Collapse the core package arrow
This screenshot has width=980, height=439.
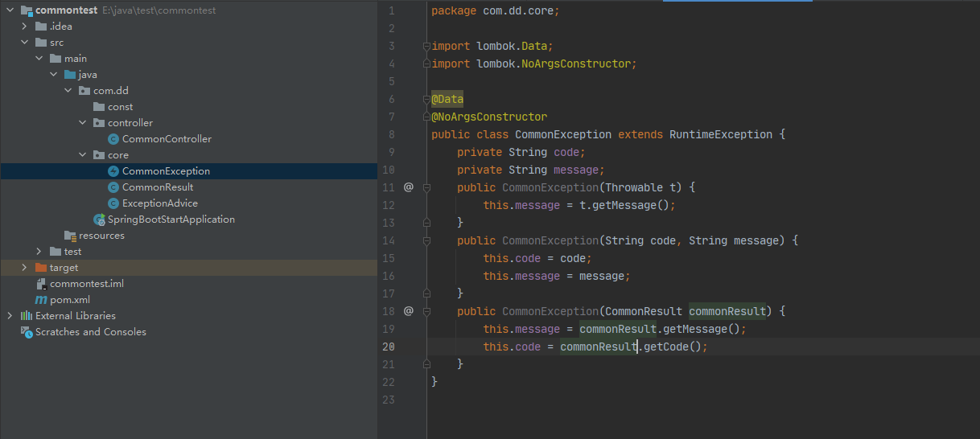point(83,155)
